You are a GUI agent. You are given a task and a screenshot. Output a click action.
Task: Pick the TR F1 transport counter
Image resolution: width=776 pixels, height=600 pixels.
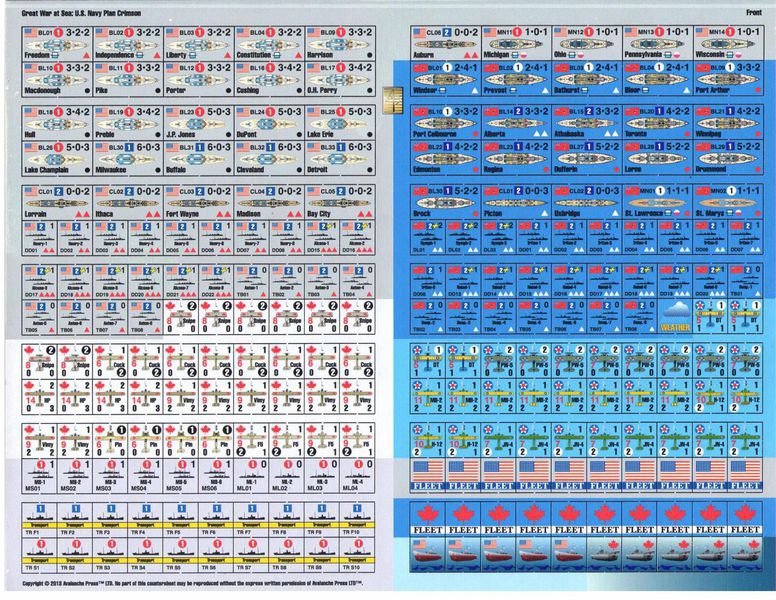click(x=40, y=519)
